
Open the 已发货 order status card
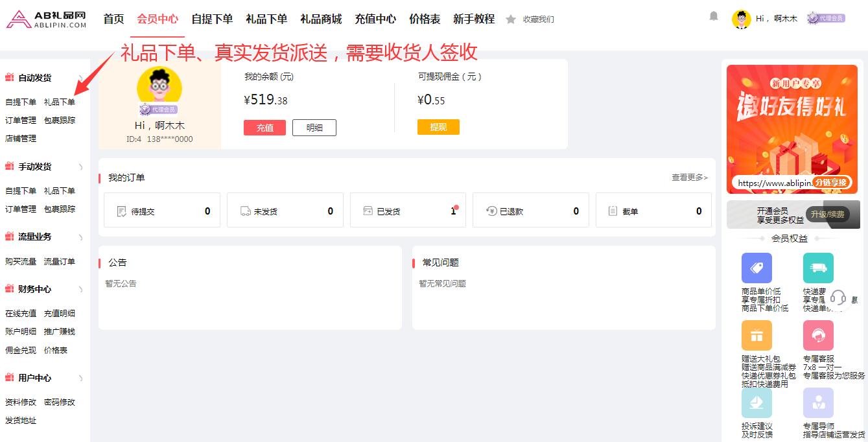pyautogui.click(x=408, y=210)
